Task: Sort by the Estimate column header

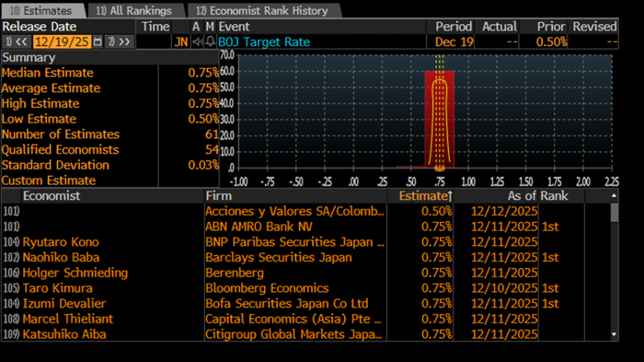Action: [x=423, y=196]
